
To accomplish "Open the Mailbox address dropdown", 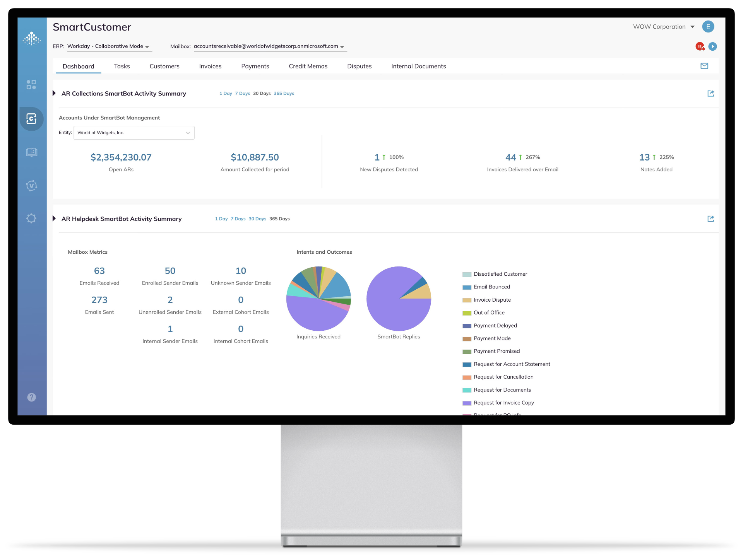I will (270, 46).
